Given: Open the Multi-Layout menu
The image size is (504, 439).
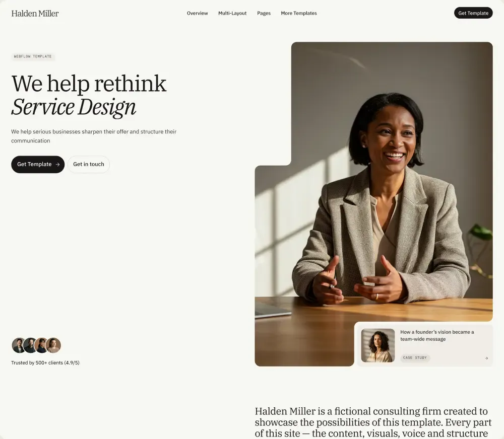Looking at the screenshot, I should pyautogui.click(x=232, y=13).
